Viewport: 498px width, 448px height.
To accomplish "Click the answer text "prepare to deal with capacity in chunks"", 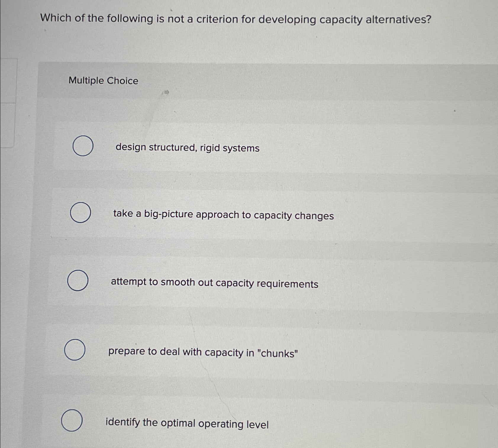I will click(203, 352).
